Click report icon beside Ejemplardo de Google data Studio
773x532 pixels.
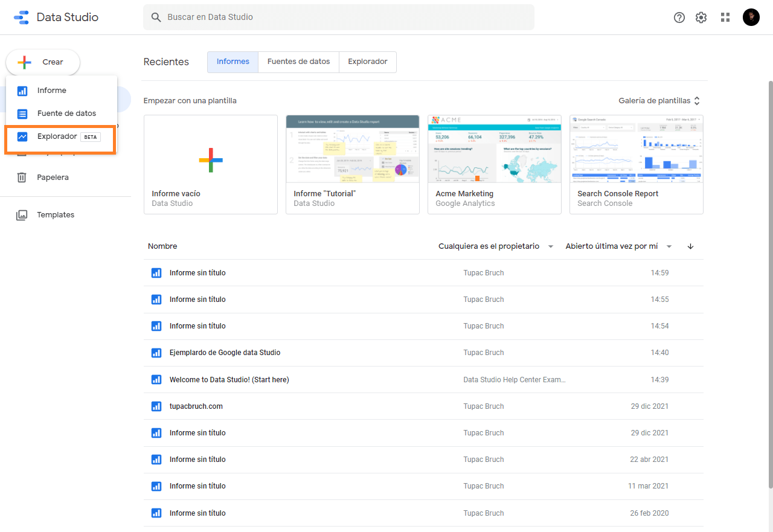pos(156,353)
